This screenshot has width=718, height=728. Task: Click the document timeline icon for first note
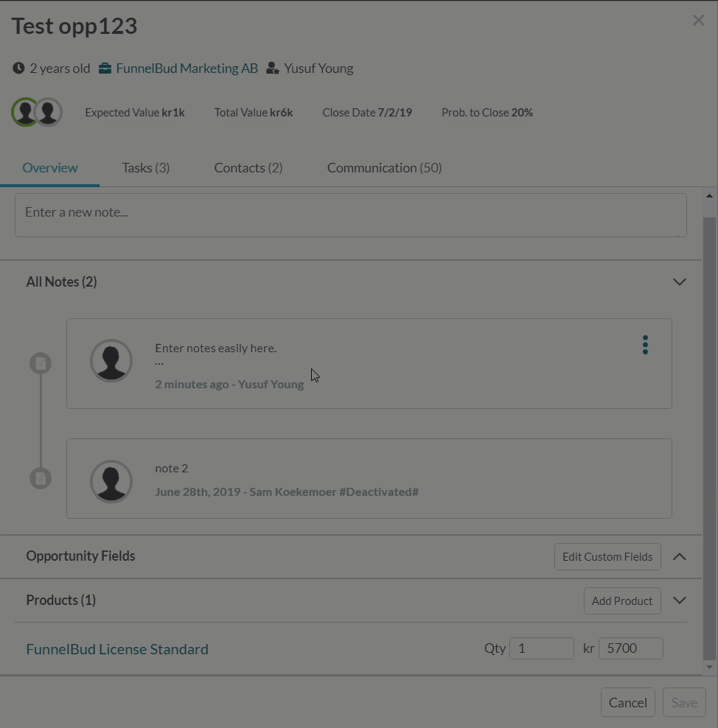point(41,363)
